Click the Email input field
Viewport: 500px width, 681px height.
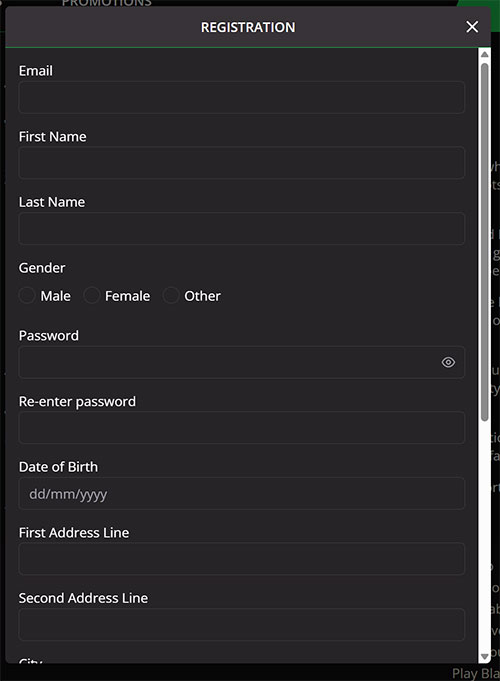242,97
